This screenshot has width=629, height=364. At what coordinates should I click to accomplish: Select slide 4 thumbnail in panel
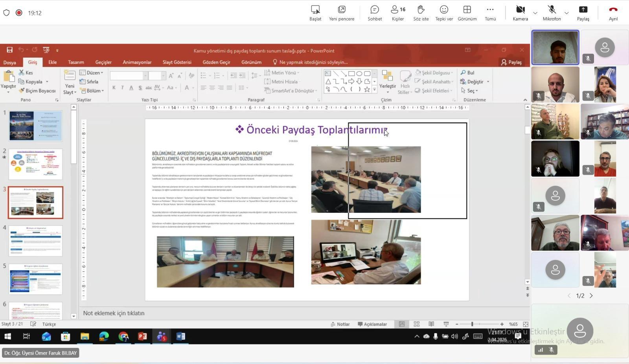35,241
